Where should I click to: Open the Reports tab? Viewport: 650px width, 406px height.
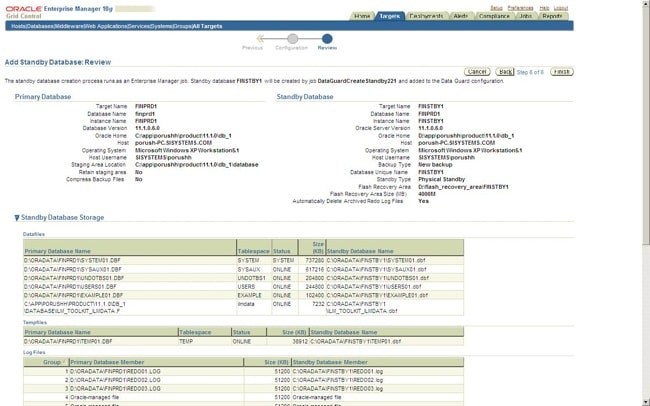point(552,16)
